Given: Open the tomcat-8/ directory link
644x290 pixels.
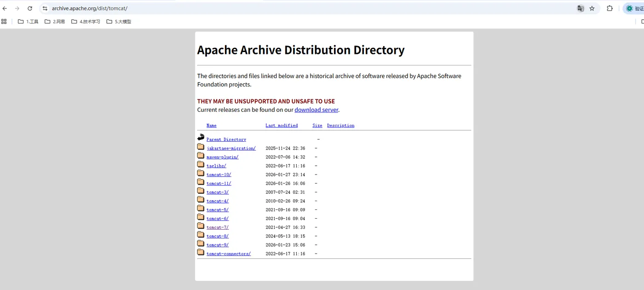Looking at the screenshot, I should click(218, 236).
